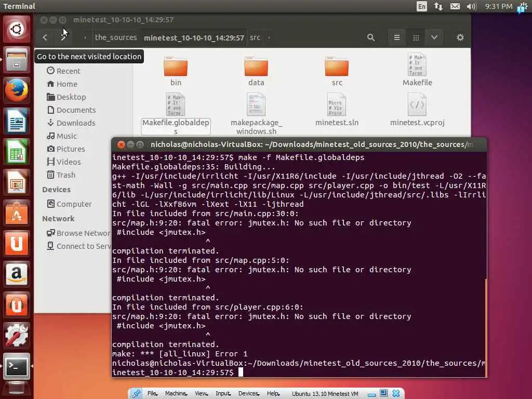Open the network connection indicator
The width and height of the screenshot is (532, 399).
[438, 6]
